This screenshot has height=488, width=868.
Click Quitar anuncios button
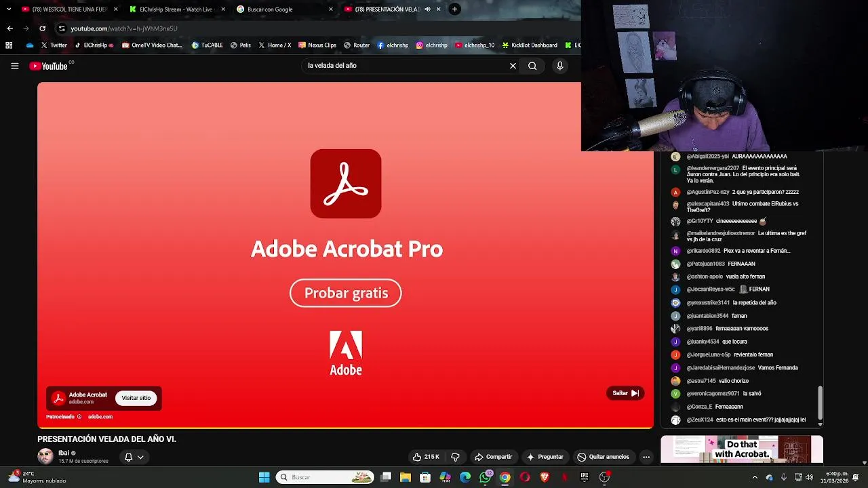click(x=603, y=457)
